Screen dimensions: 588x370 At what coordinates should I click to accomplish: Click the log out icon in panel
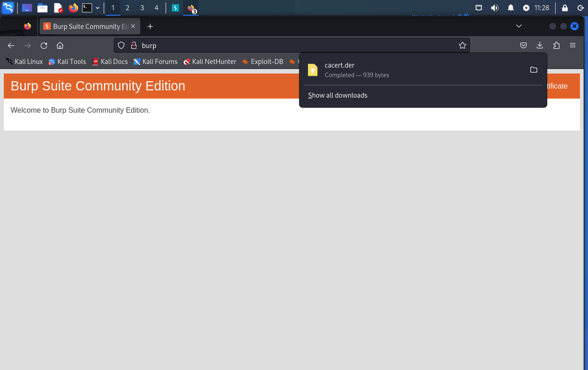[x=580, y=8]
